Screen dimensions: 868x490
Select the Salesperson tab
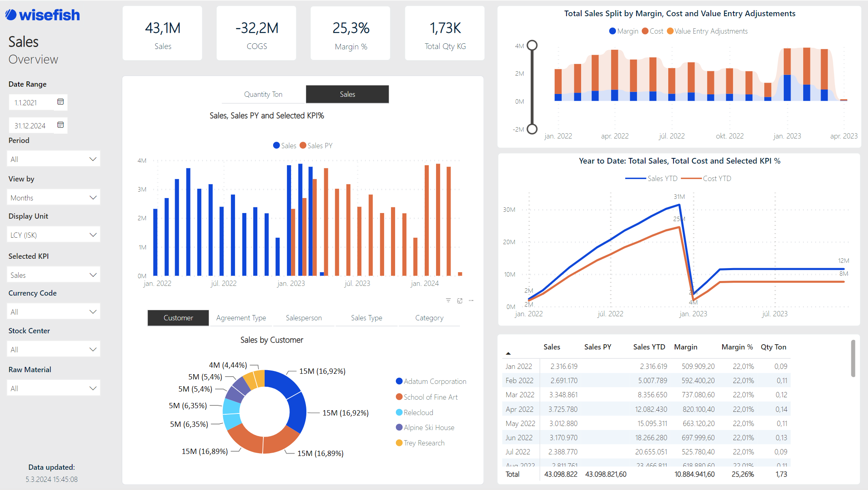[304, 318]
